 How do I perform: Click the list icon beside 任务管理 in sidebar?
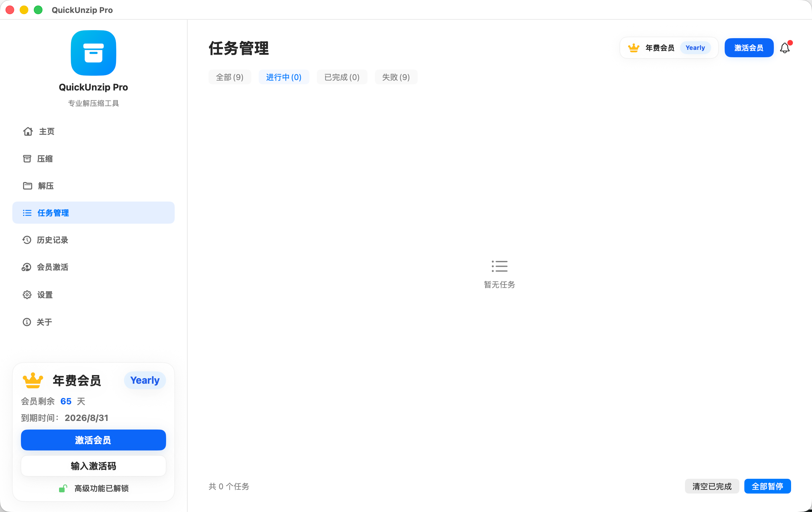coord(27,213)
